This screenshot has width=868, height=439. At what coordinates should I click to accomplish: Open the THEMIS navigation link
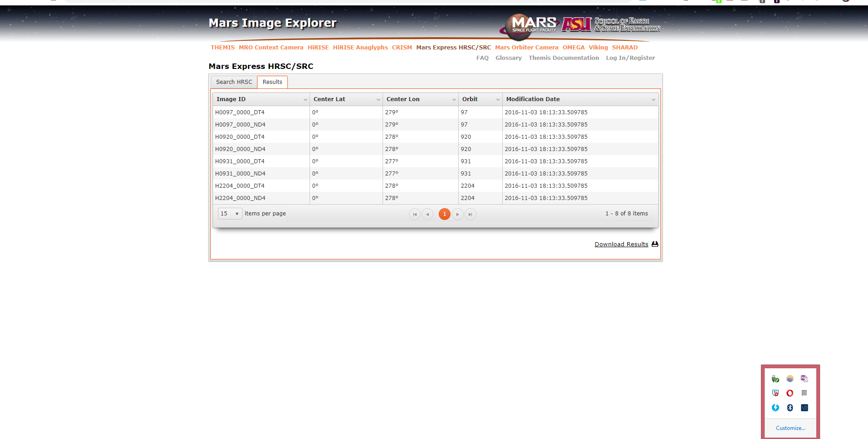click(x=223, y=48)
